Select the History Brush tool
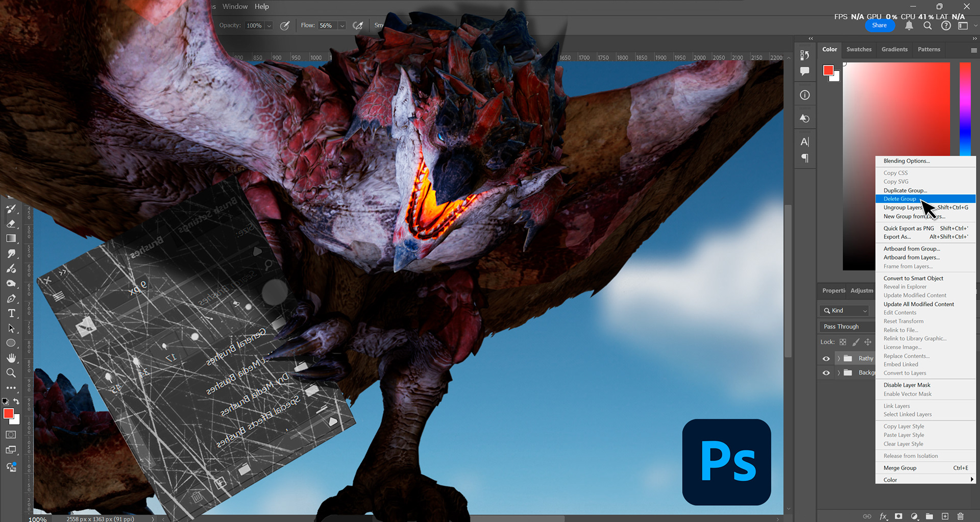The image size is (980, 522). pyautogui.click(x=11, y=209)
